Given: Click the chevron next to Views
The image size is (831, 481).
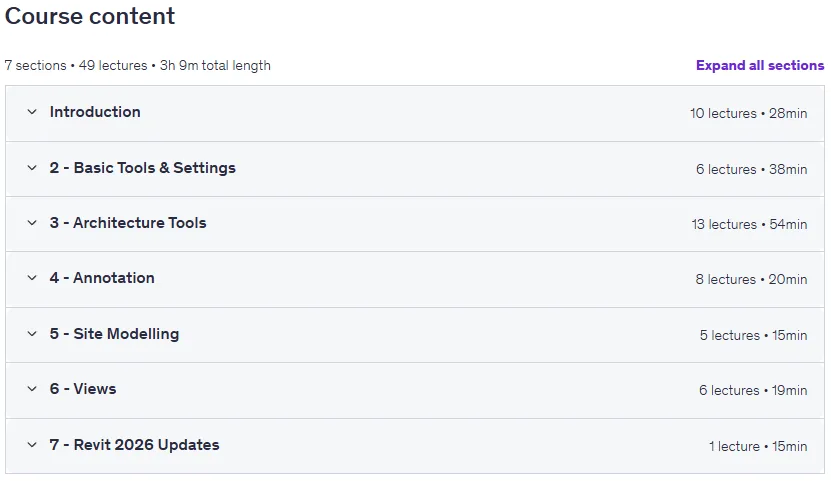Looking at the screenshot, I should [32, 389].
